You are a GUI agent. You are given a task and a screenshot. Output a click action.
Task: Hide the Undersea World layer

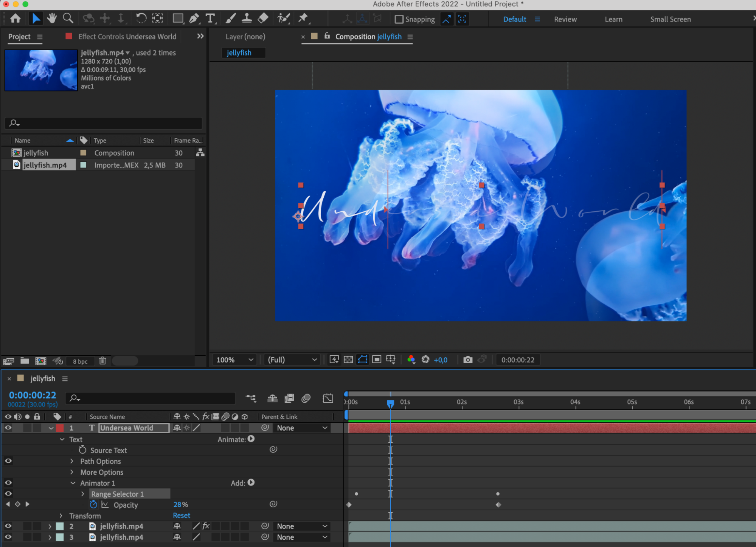pyautogui.click(x=8, y=428)
